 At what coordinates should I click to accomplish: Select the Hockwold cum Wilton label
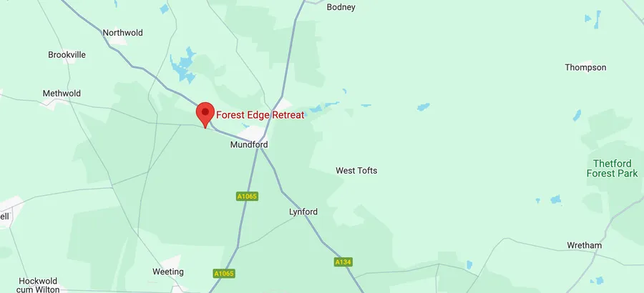[38, 285]
